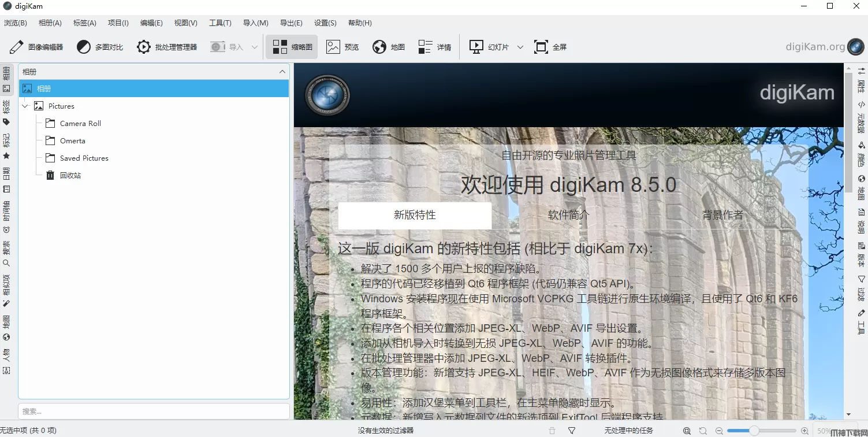The width and height of the screenshot is (868, 437).
Task: Collapse the 相册 panel header chevron
Action: click(x=282, y=72)
